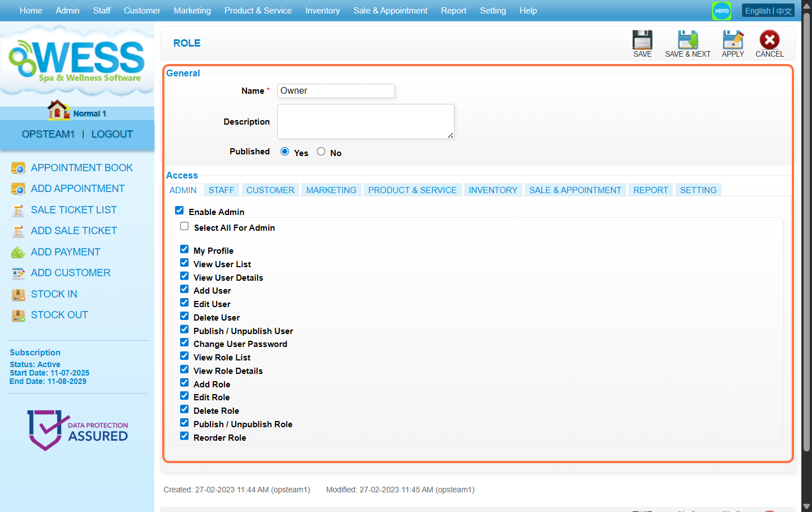Viewport: 812px width, 512px height.
Task: Disable the Enable Admin checkbox
Action: 180,211
